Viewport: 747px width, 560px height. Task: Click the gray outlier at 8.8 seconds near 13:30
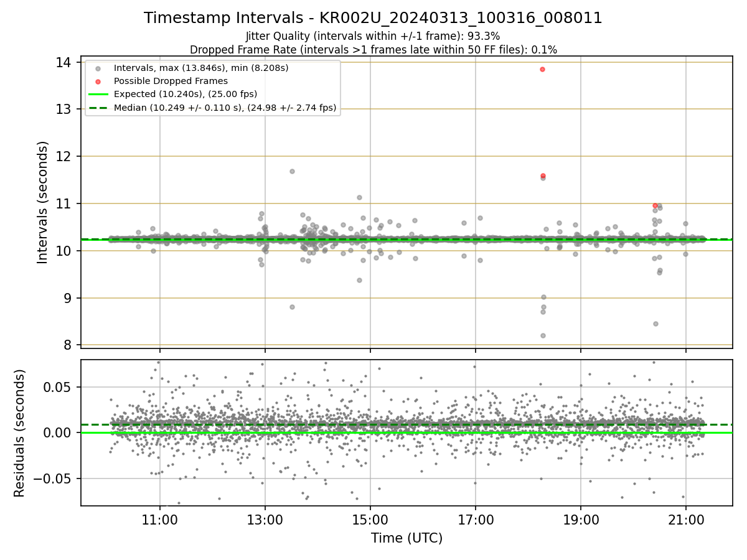292,307
